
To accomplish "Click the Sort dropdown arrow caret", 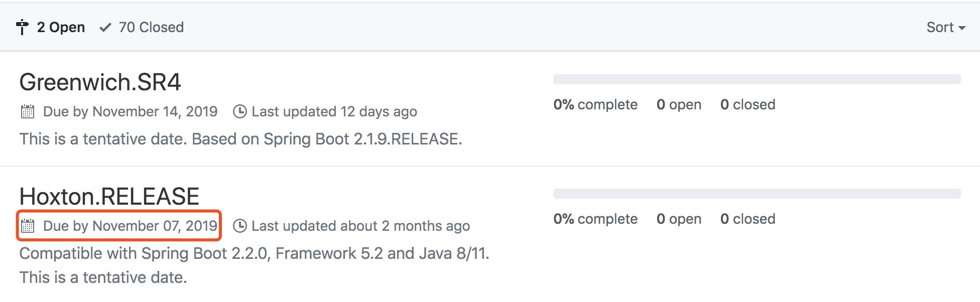I will point(962,28).
